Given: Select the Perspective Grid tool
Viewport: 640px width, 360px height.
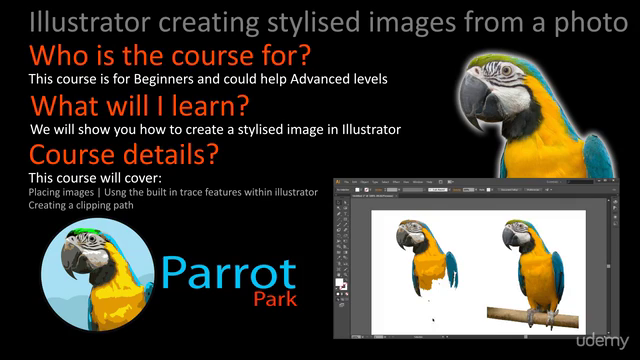Looking at the screenshot, I should pyautogui.click(x=346, y=247).
